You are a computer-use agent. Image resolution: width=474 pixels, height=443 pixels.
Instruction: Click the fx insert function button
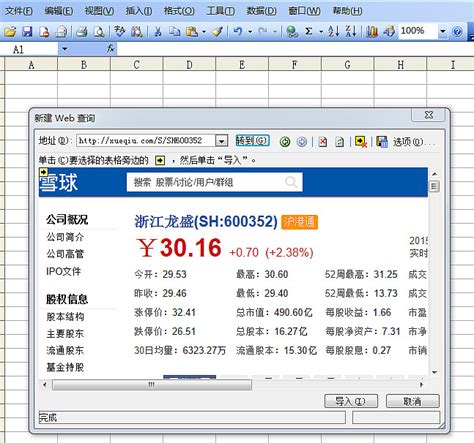110,49
